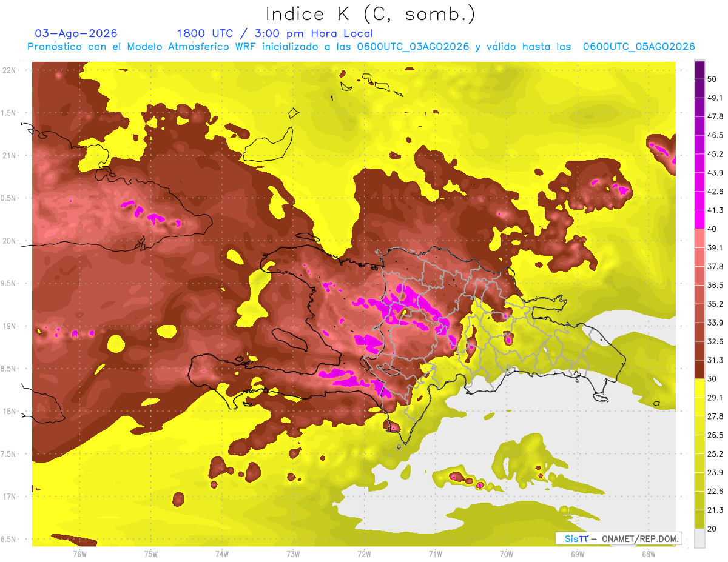Select the date text "03-Ago-2026"

click(x=76, y=33)
